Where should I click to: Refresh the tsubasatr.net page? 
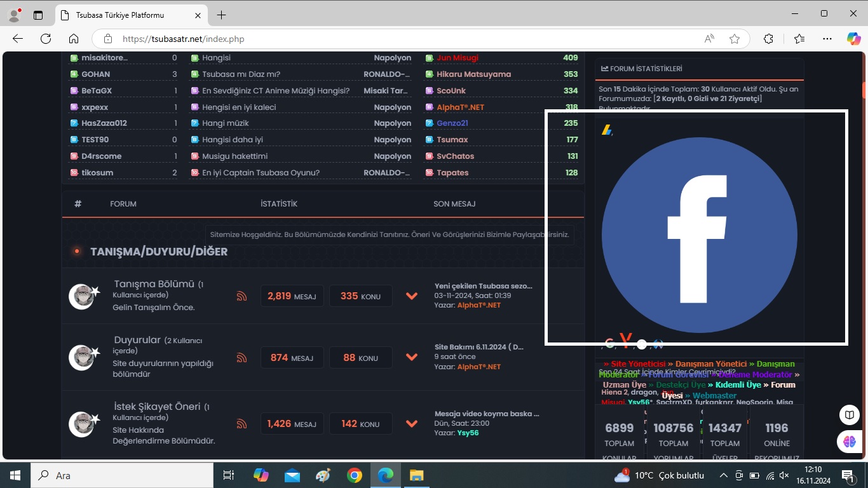(46, 39)
